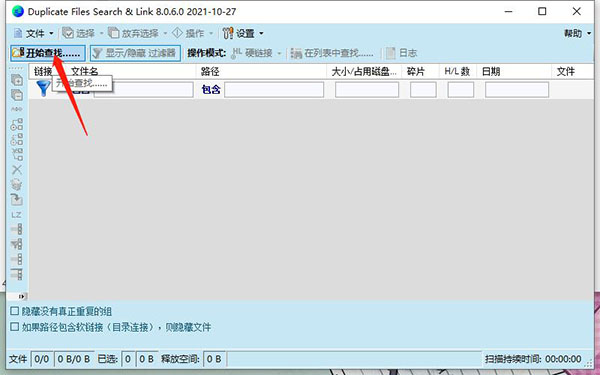
Task: Click the 日期 filter input field
Action: click(517, 90)
